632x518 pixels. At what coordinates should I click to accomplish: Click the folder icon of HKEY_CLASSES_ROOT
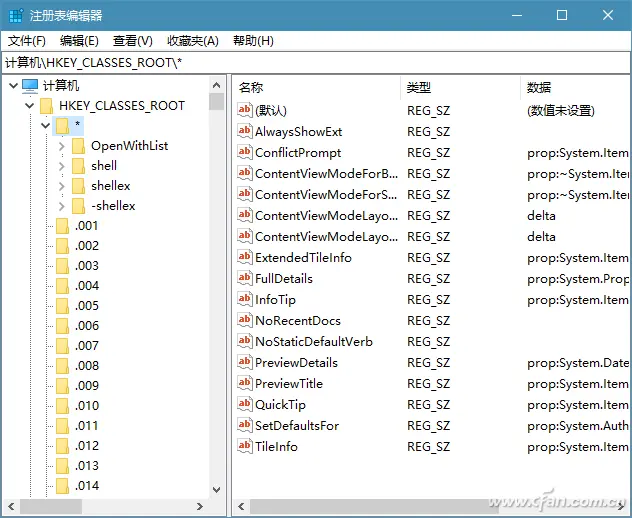(46, 106)
